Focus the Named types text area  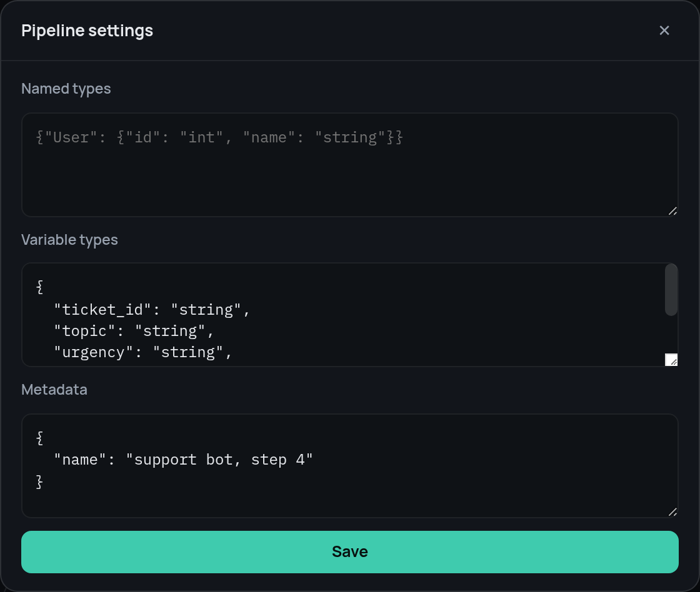click(x=350, y=165)
